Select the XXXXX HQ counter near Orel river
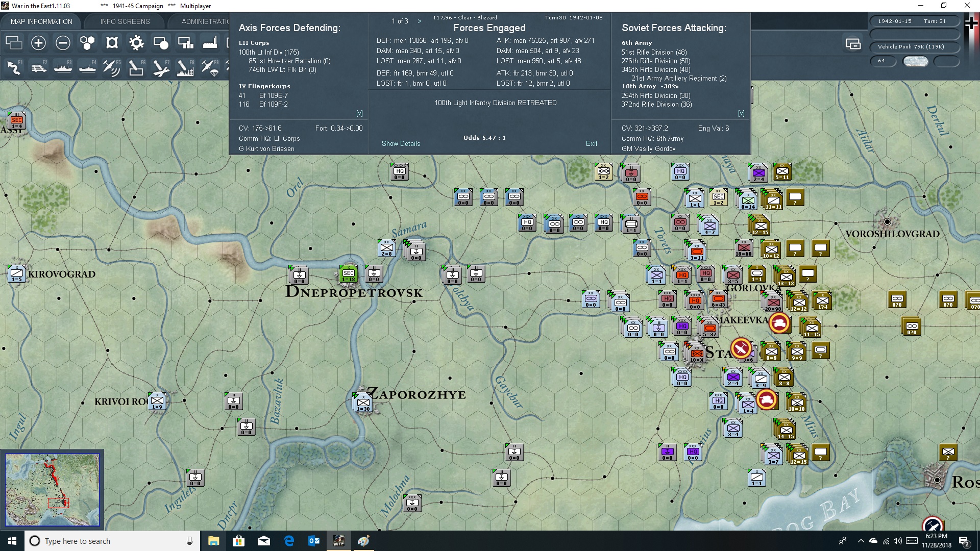The image size is (980, 551). pos(400,172)
